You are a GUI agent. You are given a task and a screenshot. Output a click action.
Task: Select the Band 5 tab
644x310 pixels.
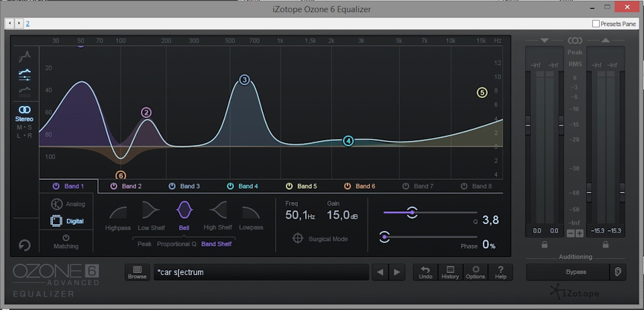pos(301,186)
